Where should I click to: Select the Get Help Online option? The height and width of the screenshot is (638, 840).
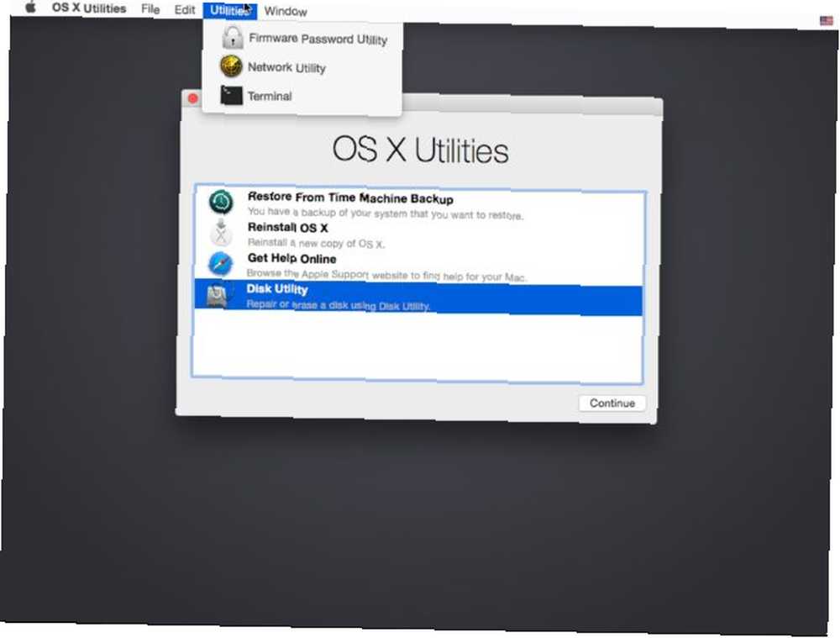(x=419, y=266)
